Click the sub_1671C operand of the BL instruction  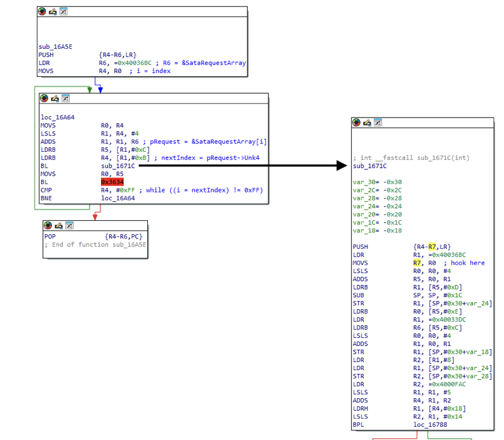pos(118,166)
